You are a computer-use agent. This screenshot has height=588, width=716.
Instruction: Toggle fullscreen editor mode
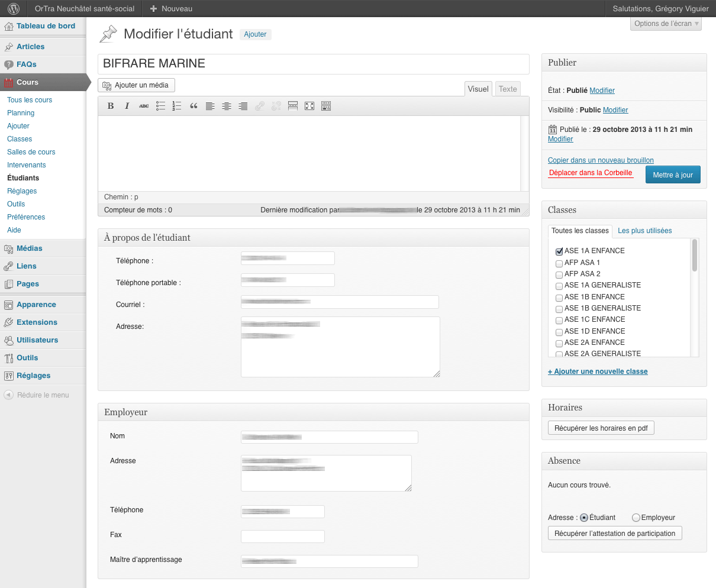tap(309, 106)
